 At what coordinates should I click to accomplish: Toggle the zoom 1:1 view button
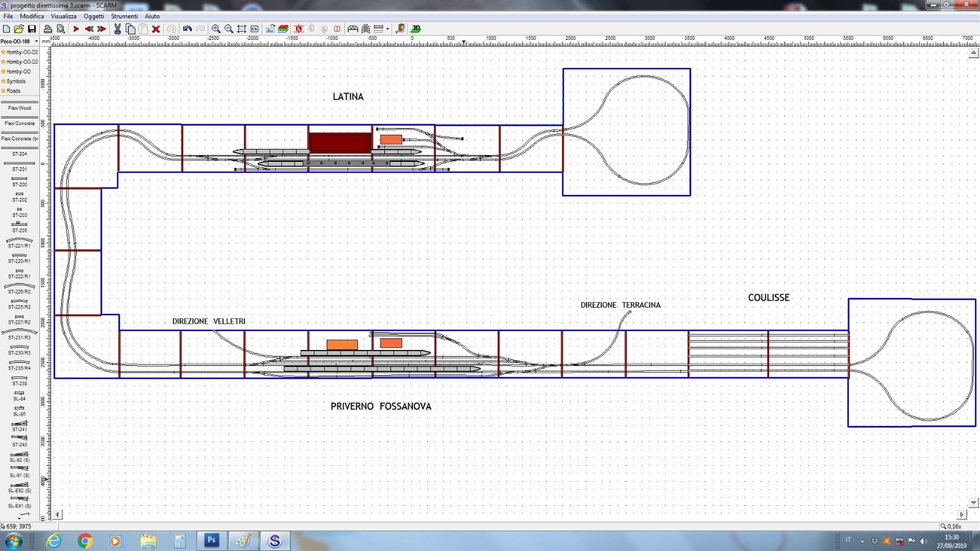pyautogui.click(x=254, y=29)
